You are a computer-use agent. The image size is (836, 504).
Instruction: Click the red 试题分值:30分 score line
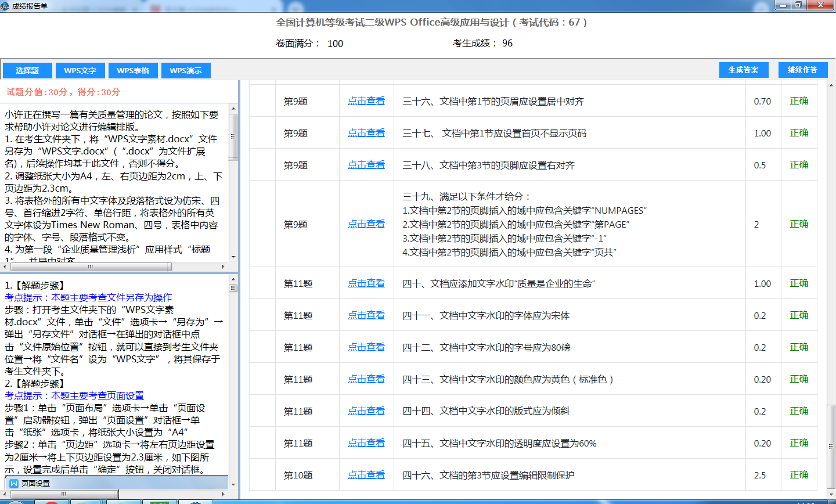click(63, 92)
